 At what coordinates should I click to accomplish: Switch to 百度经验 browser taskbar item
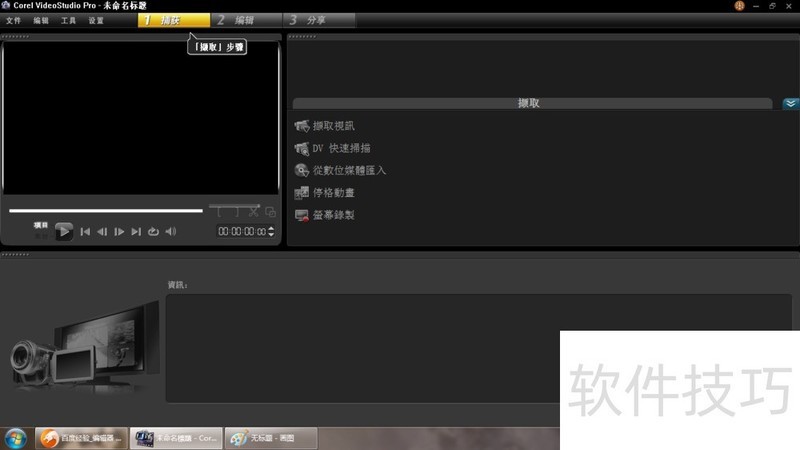(82, 438)
